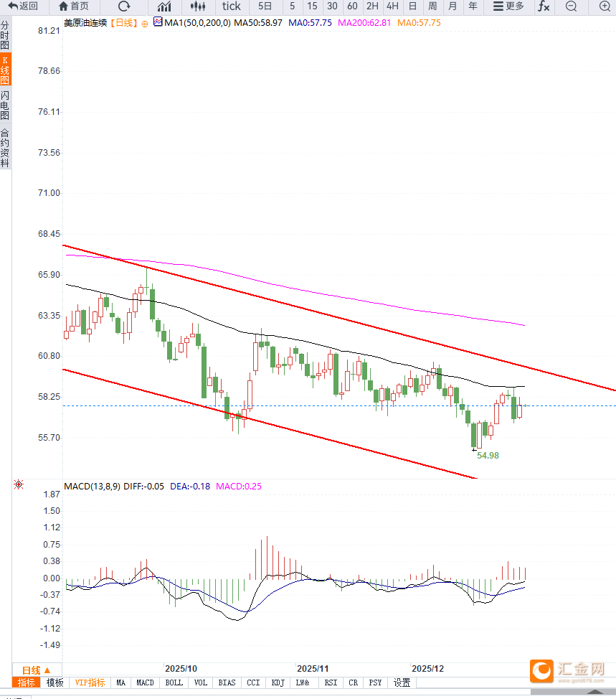This screenshot has width=616, height=699.
Task: Select the 30-minute timeframe
Action: click(332, 6)
